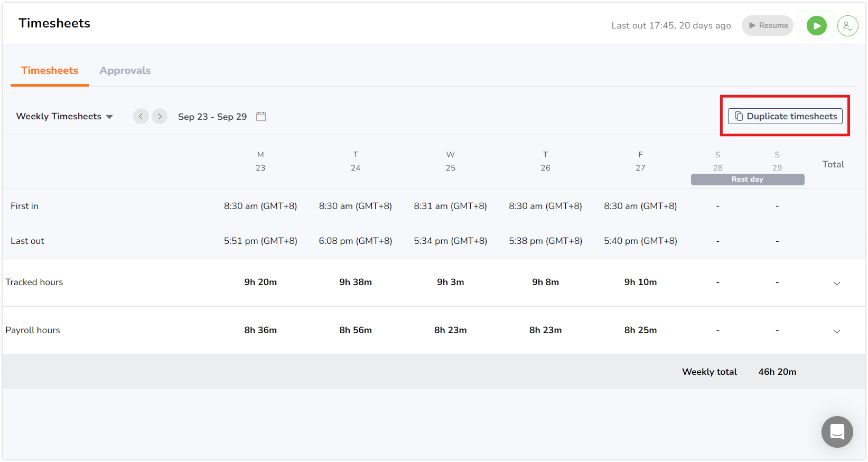Click Friday 27 last out 5:40 pm
Image resolution: width=868 pixels, height=462 pixels.
[x=640, y=241]
